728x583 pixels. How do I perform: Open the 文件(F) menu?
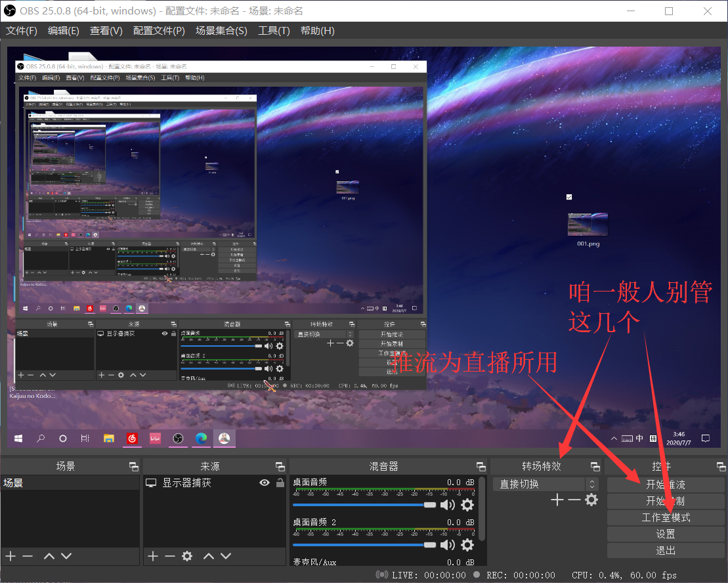click(x=22, y=31)
